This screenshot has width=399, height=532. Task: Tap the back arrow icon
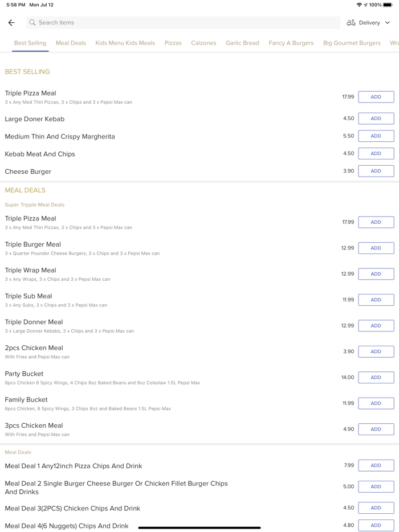(11, 23)
